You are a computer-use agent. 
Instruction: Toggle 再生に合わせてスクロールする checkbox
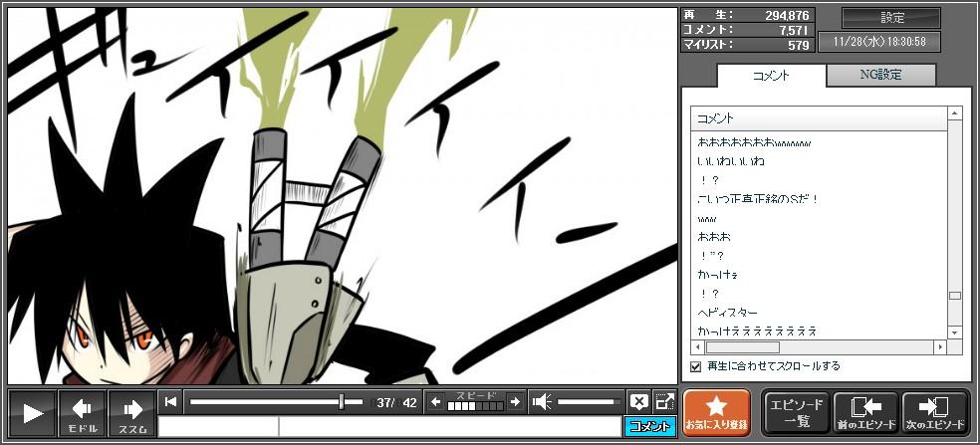(696, 366)
